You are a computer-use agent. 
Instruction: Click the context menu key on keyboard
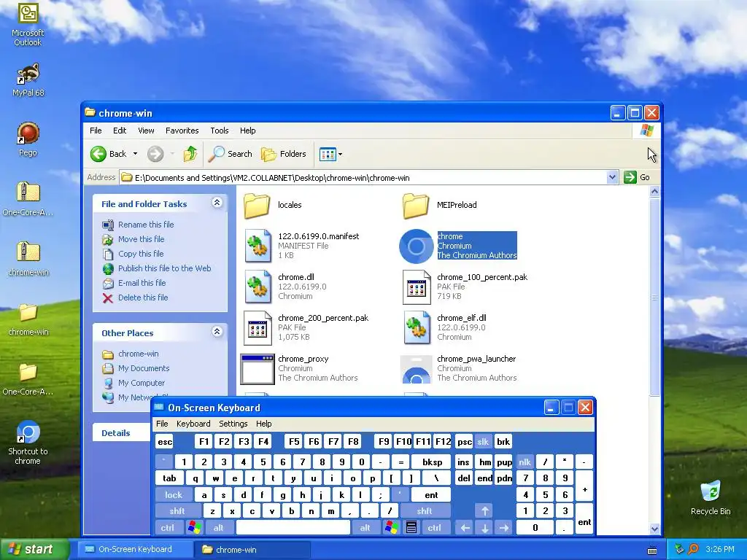[411, 528]
